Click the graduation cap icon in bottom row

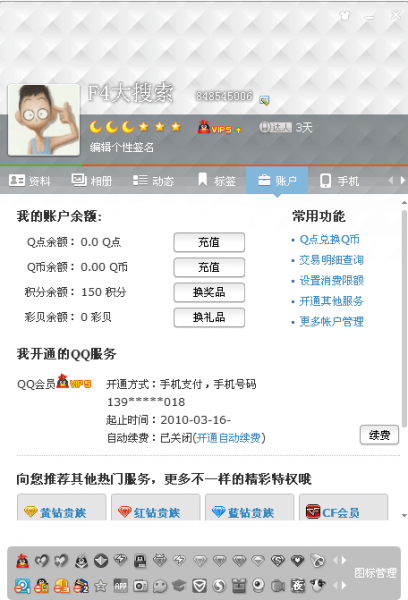click(179, 585)
